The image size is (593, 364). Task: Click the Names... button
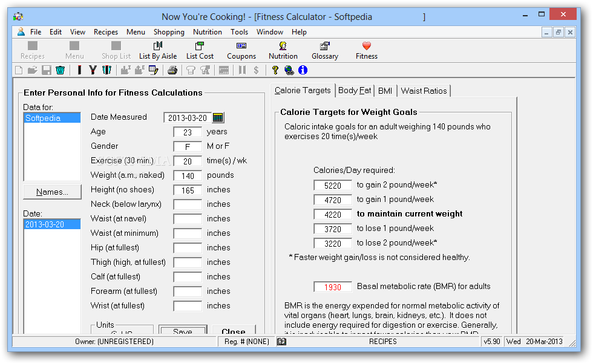(52, 192)
